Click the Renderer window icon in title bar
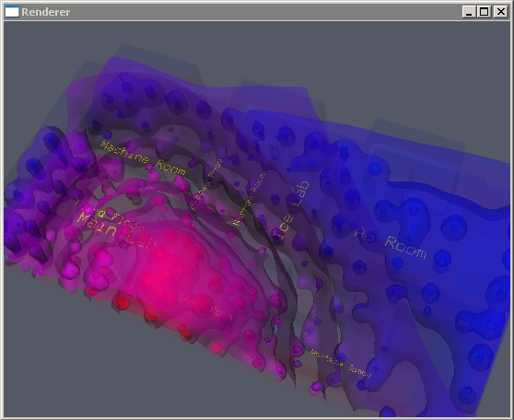The width and height of the screenshot is (514, 420). tap(12, 12)
